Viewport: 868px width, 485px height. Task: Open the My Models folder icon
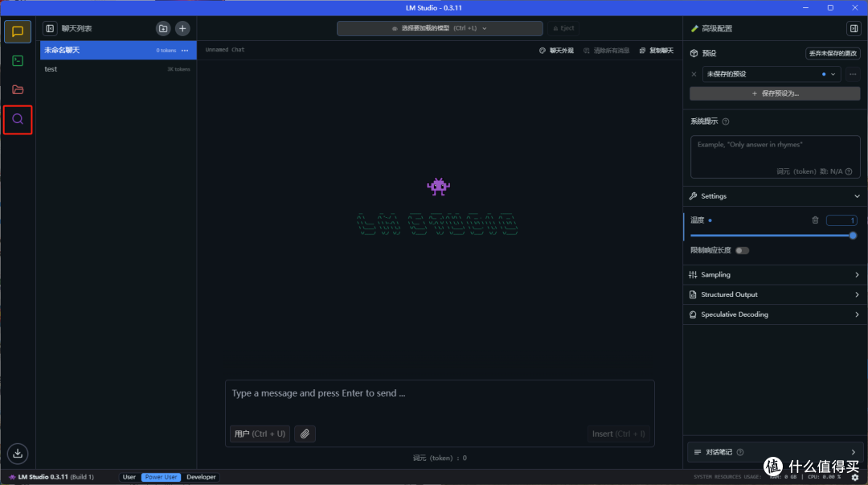[x=18, y=89]
